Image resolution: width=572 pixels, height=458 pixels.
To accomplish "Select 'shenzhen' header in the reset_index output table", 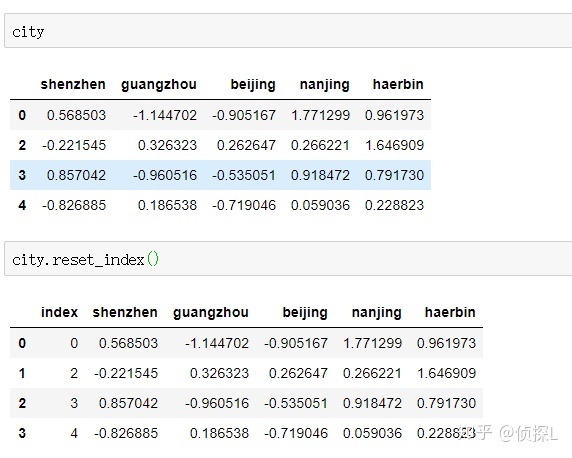I will [x=125, y=312].
